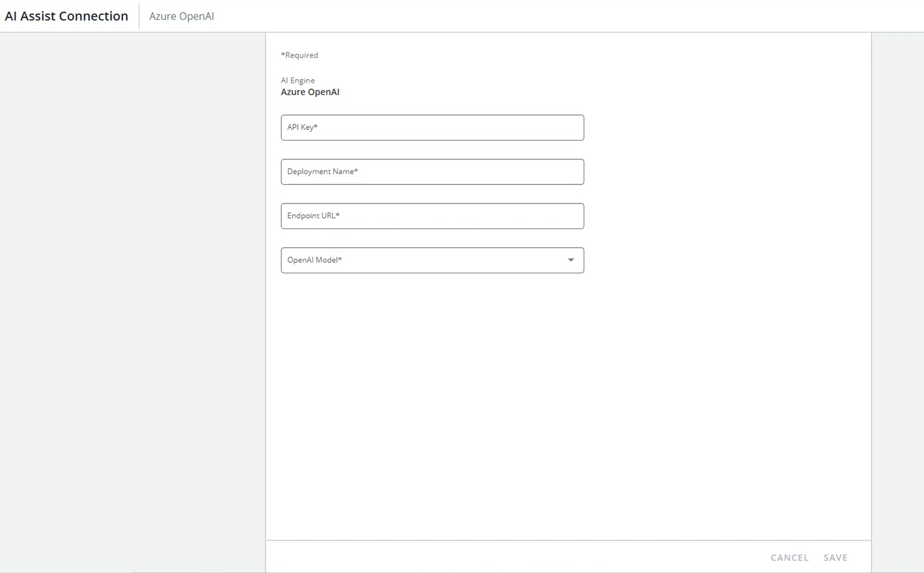This screenshot has height=573, width=924.
Task: Click the 'AI Assist Connection' title
Action: [66, 16]
